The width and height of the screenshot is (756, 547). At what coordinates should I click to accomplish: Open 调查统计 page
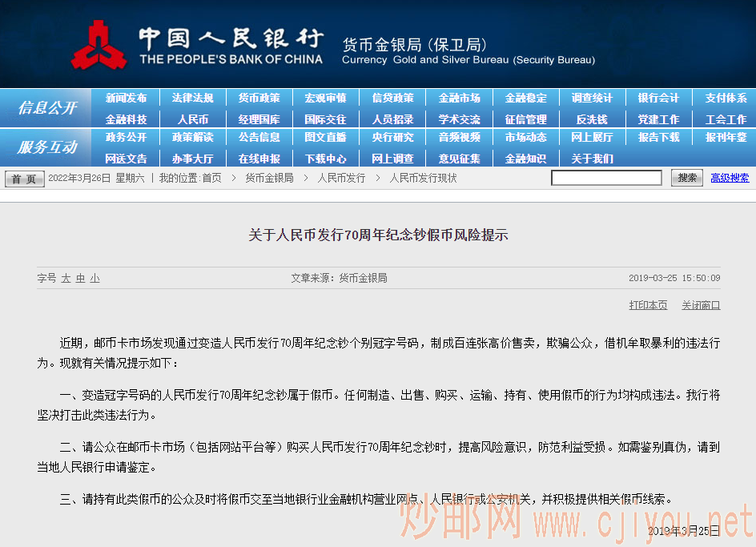pos(592,98)
